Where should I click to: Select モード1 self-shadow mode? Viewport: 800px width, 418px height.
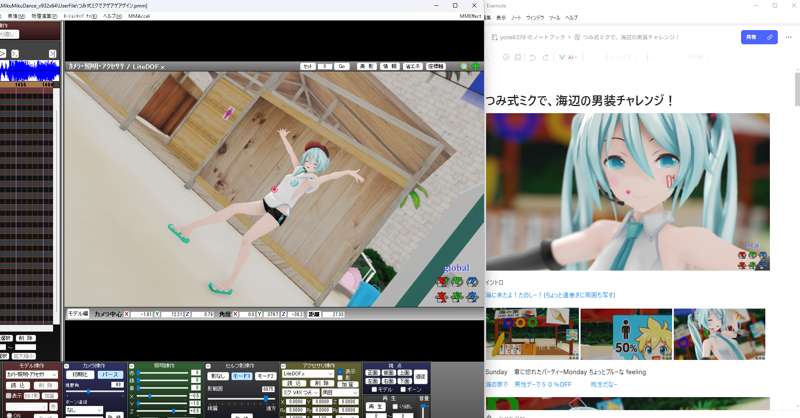[x=242, y=376]
